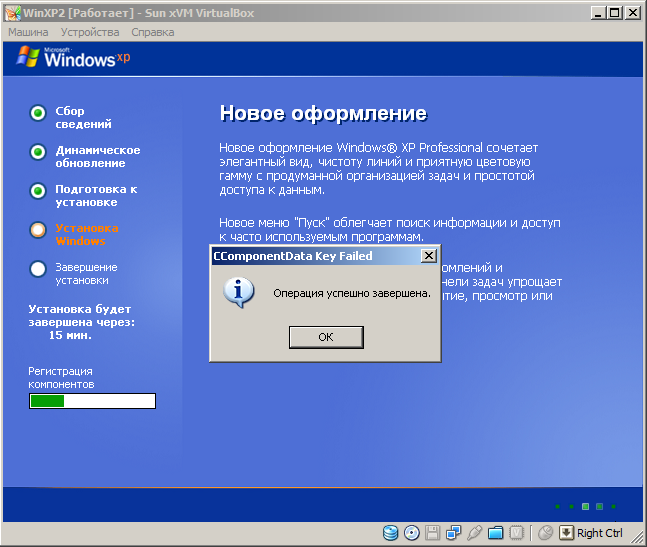Click the Завершение установки label
647x547 pixels.
(86, 274)
